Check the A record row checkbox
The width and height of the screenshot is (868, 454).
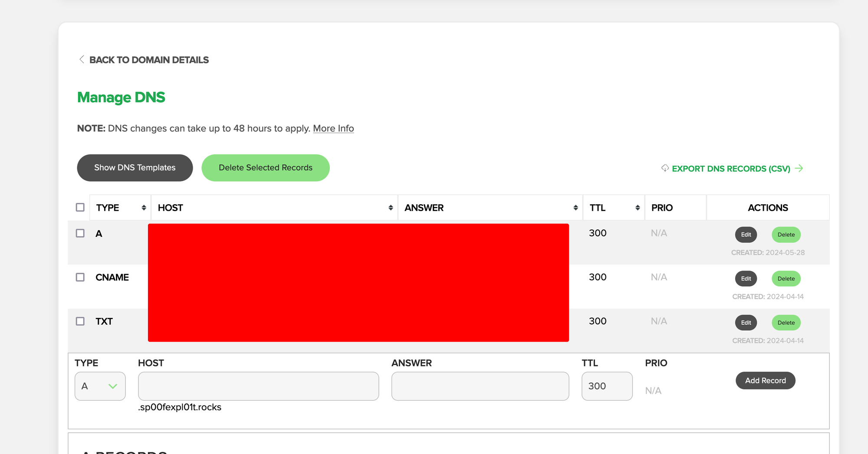(x=80, y=233)
